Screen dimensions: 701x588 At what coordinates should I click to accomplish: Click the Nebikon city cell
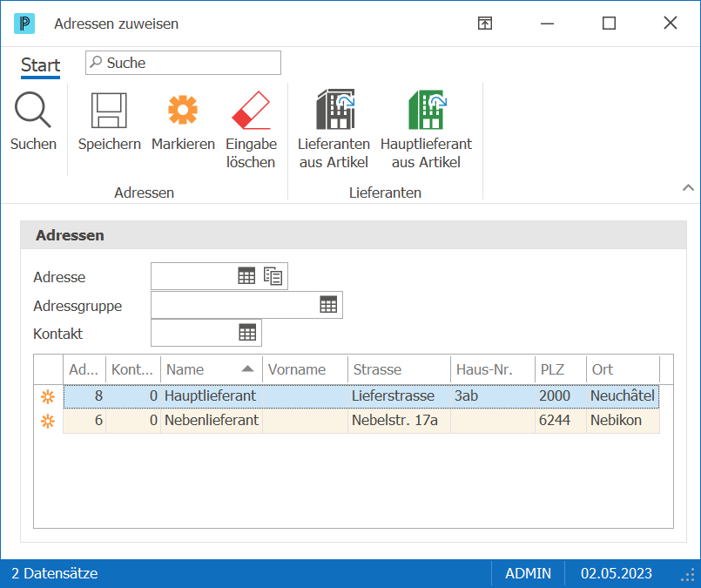(x=623, y=421)
